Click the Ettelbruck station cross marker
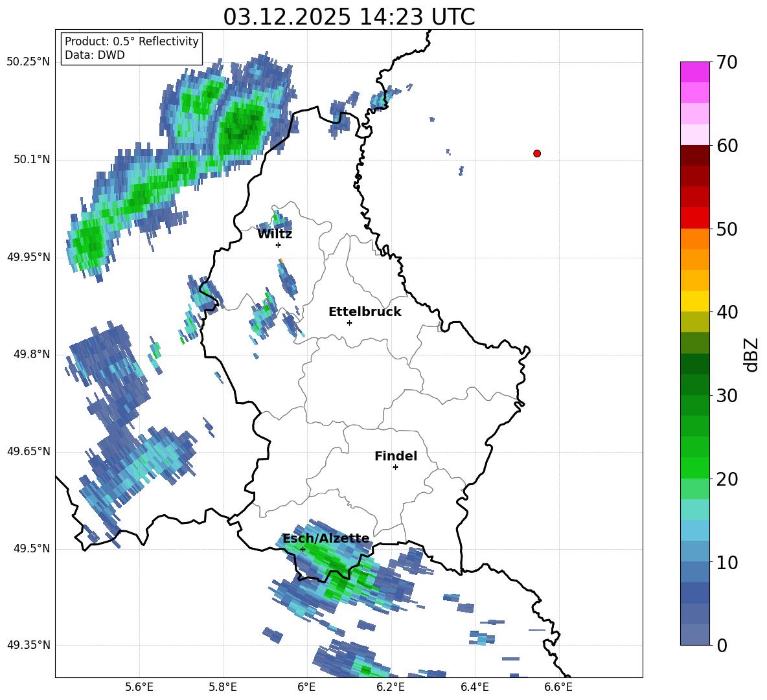The width and height of the screenshot is (767, 700). pos(349,322)
